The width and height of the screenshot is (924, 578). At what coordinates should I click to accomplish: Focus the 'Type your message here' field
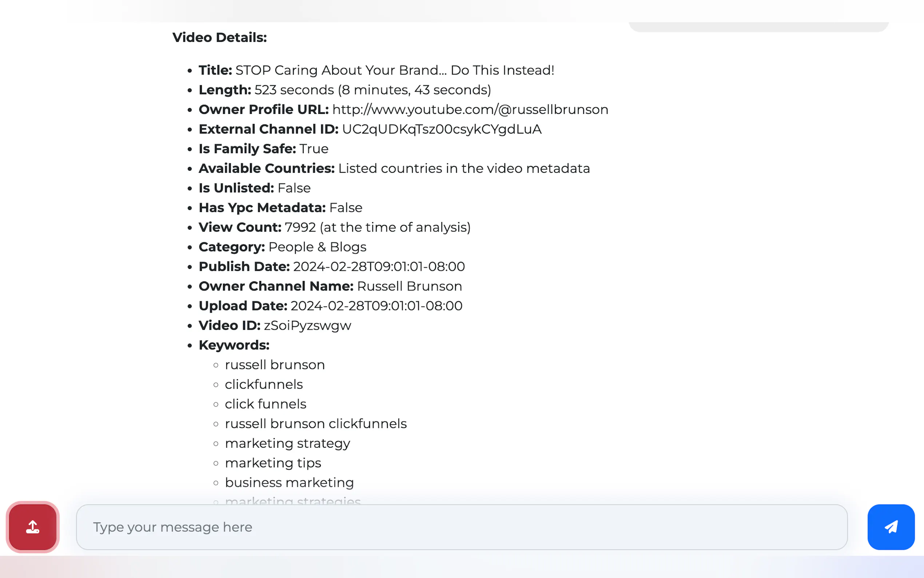click(x=461, y=527)
